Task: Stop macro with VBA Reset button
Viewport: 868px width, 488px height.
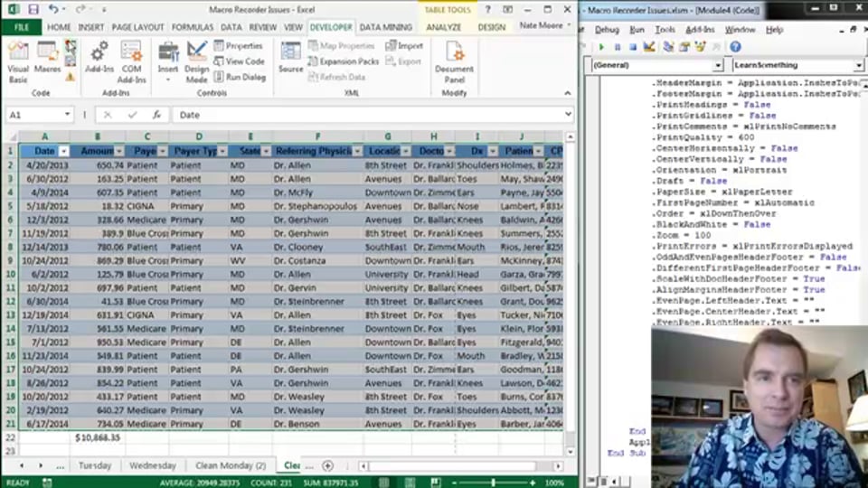Action: pos(633,47)
